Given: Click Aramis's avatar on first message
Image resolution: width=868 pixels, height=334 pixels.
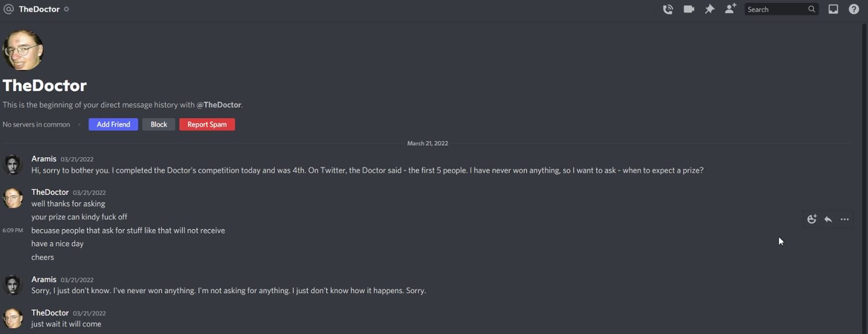Looking at the screenshot, I should pyautogui.click(x=13, y=164).
